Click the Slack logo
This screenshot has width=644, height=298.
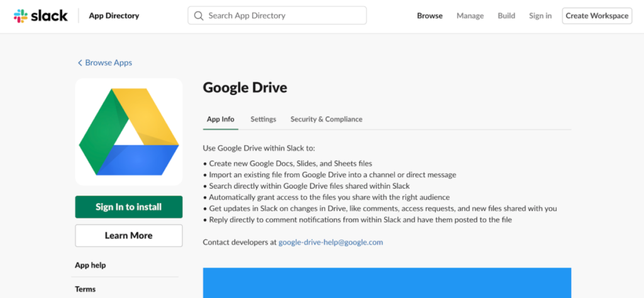click(41, 16)
